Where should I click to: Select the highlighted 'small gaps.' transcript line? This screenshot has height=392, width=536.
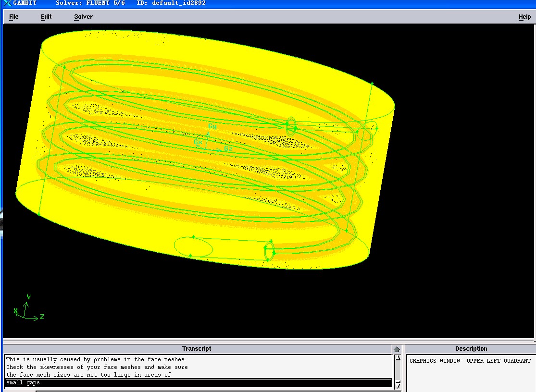click(x=24, y=383)
